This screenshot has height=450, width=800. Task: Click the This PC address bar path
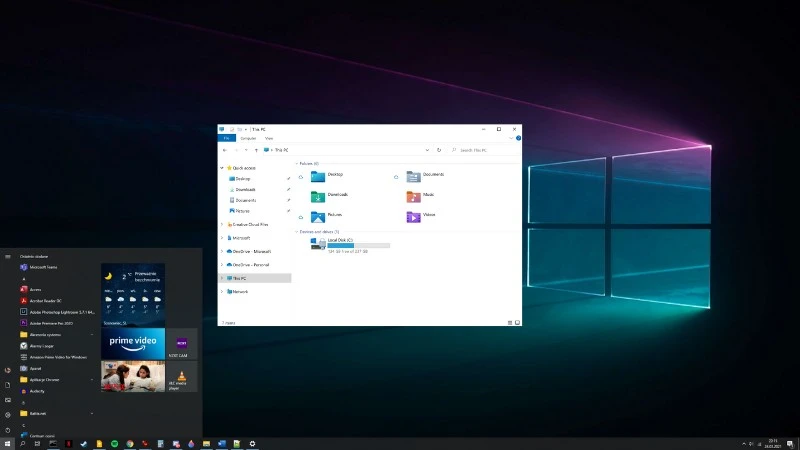(x=282, y=150)
